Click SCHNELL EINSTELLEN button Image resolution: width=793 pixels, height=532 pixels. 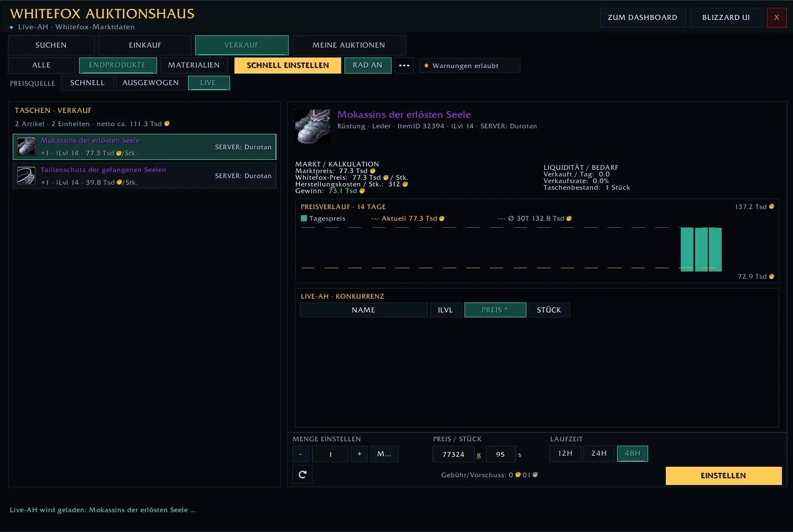tap(288, 65)
